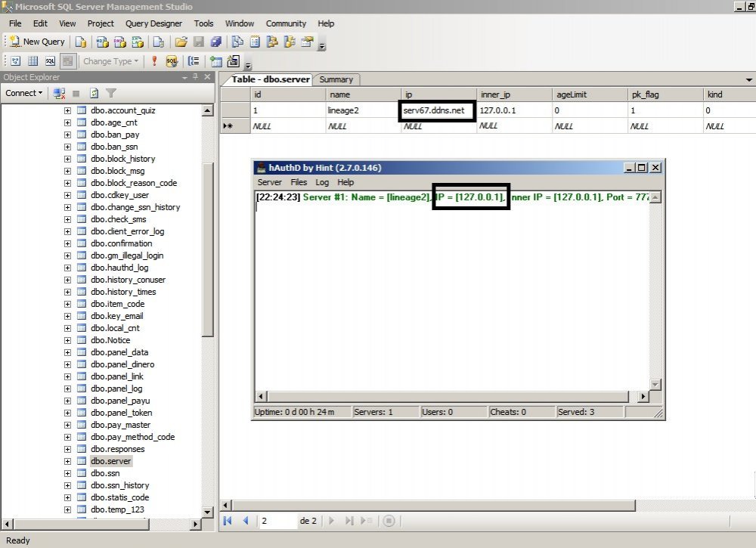The height and width of the screenshot is (548, 756).
Task: Click the row number field showing 2
Action: [277, 521]
